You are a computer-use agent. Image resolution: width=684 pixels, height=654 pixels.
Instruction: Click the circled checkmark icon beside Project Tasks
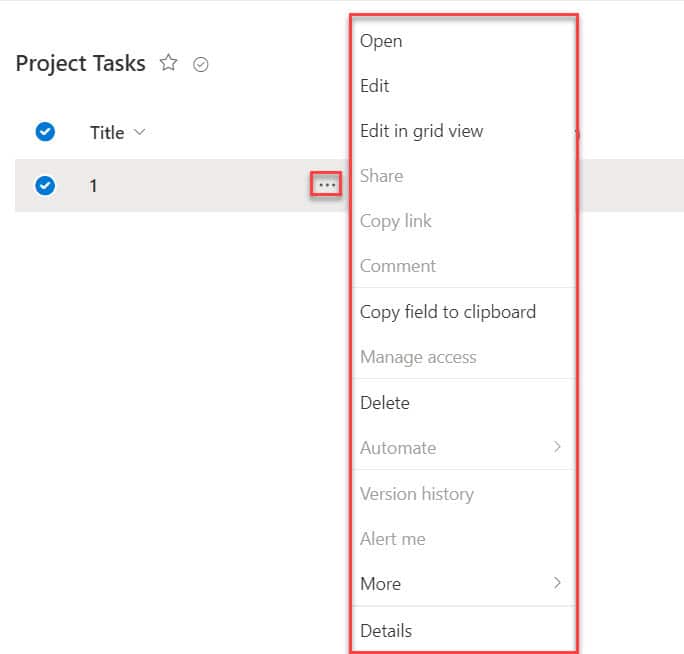[201, 65]
